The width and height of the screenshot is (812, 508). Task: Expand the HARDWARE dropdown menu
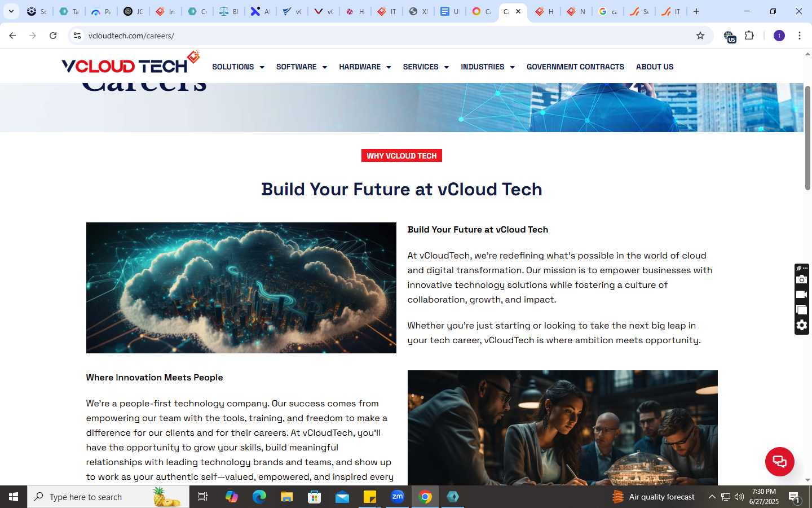[365, 67]
